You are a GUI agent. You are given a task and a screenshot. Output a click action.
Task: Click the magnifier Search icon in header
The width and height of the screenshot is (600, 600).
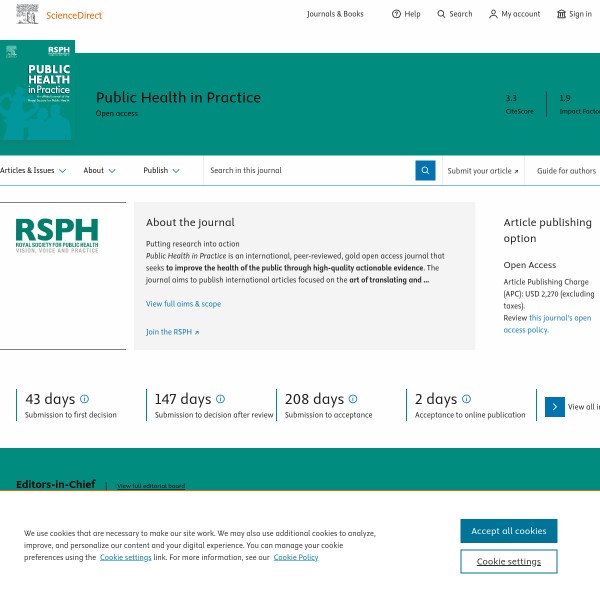tap(442, 14)
